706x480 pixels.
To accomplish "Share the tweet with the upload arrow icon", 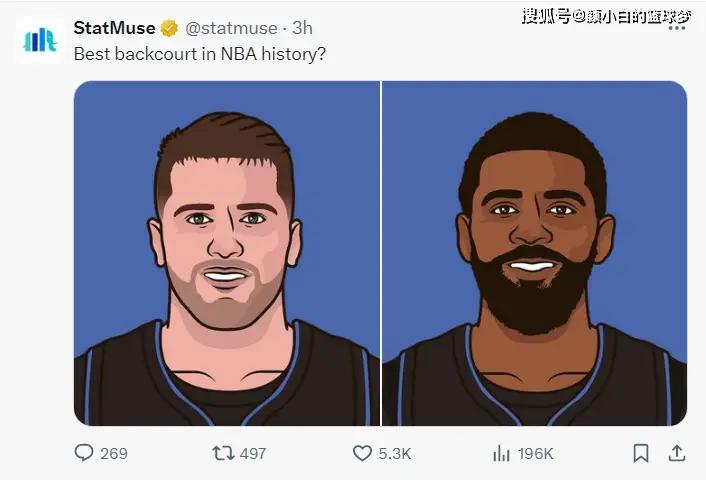I will [x=676, y=453].
